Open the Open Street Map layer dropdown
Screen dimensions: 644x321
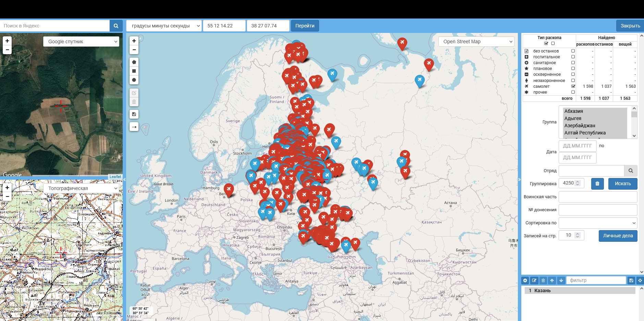pyautogui.click(x=476, y=41)
